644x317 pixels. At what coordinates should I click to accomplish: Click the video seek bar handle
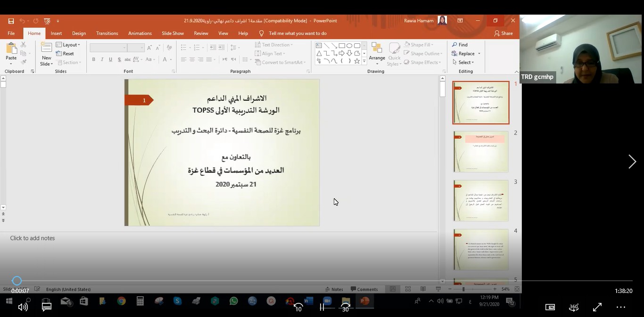coord(17,281)
